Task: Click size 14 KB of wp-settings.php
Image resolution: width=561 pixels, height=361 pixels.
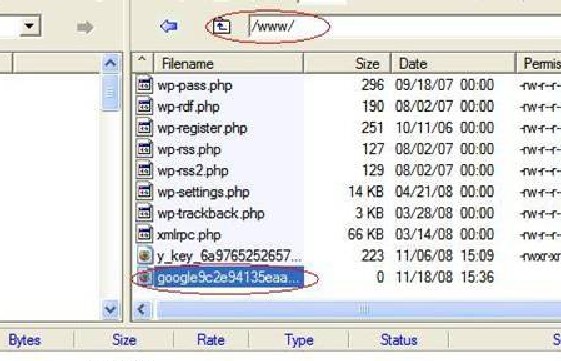Action: [366, 192]
